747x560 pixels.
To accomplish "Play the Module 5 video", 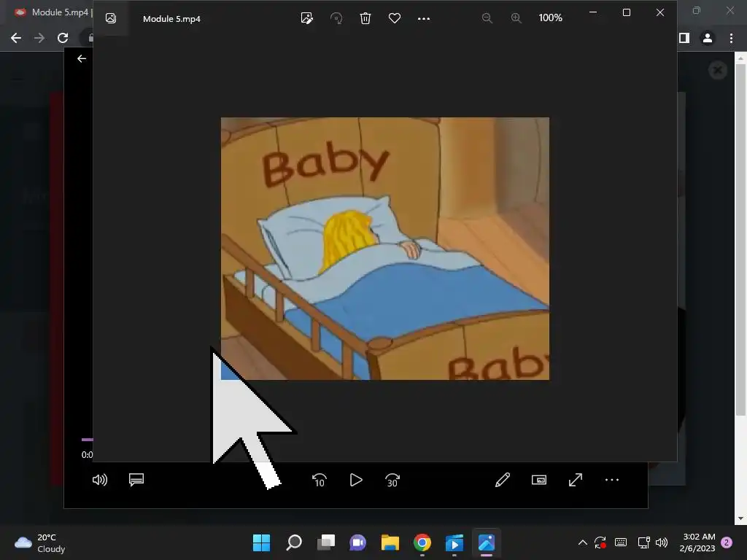I will click(356, 480).
